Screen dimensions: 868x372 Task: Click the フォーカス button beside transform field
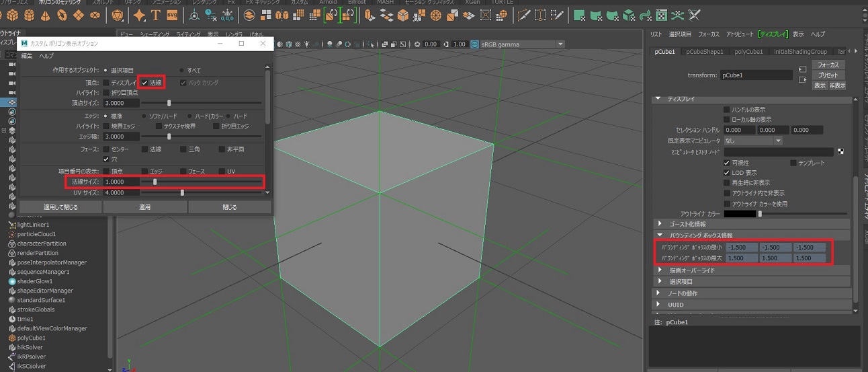click(828, 65)
